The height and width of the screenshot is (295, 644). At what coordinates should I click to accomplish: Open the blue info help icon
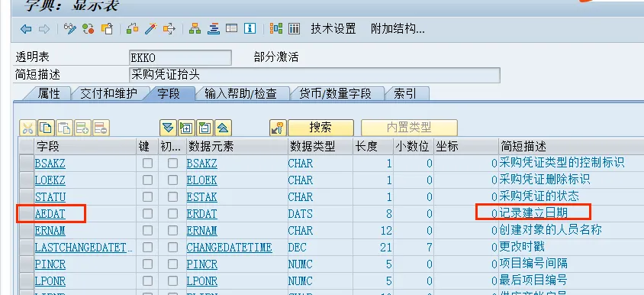pos(250,28)
